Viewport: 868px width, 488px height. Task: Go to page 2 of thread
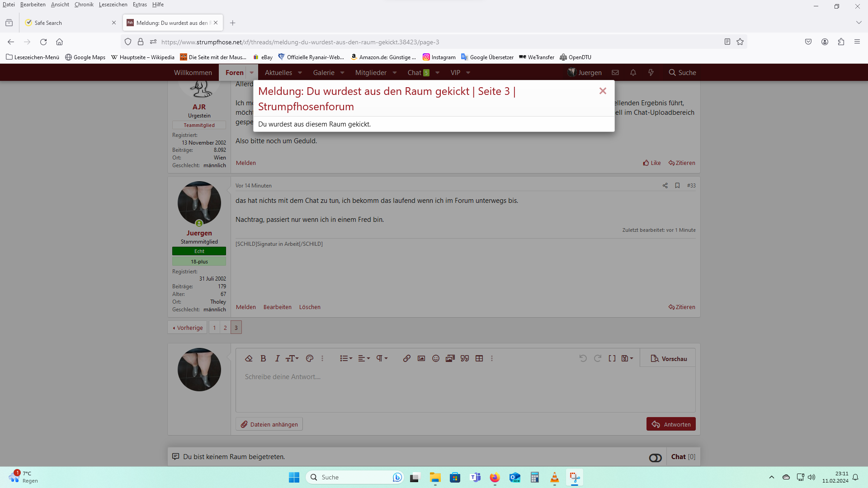pos(225,328)
